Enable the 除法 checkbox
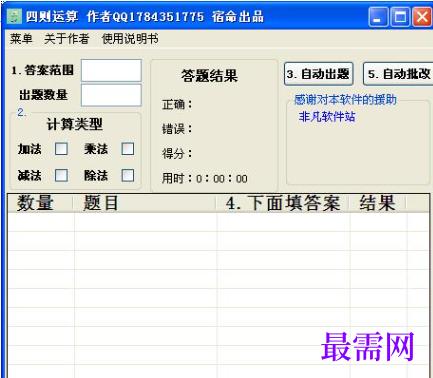Image resolution: width=433 pixels, height=378 pixels. pos(128,175)
